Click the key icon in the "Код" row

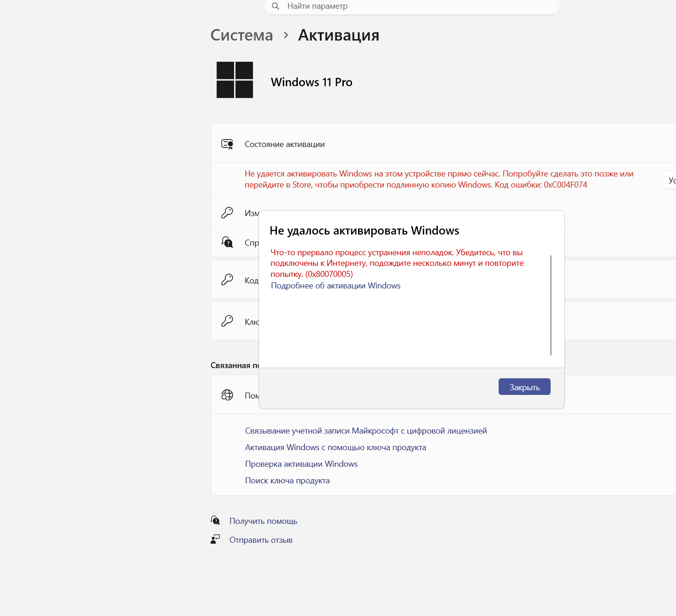pyautogui.click(x=227, y=280)
